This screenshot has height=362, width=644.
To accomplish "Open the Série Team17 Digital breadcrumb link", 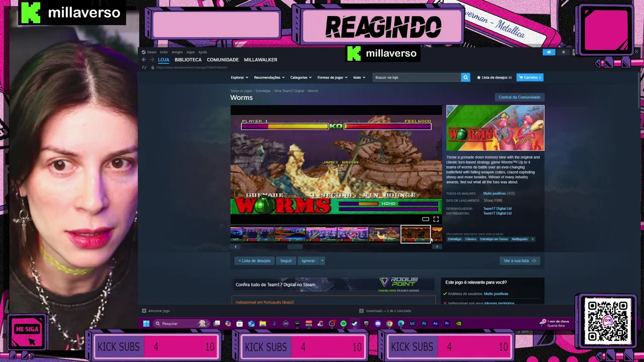I will (x=289, y=91).
